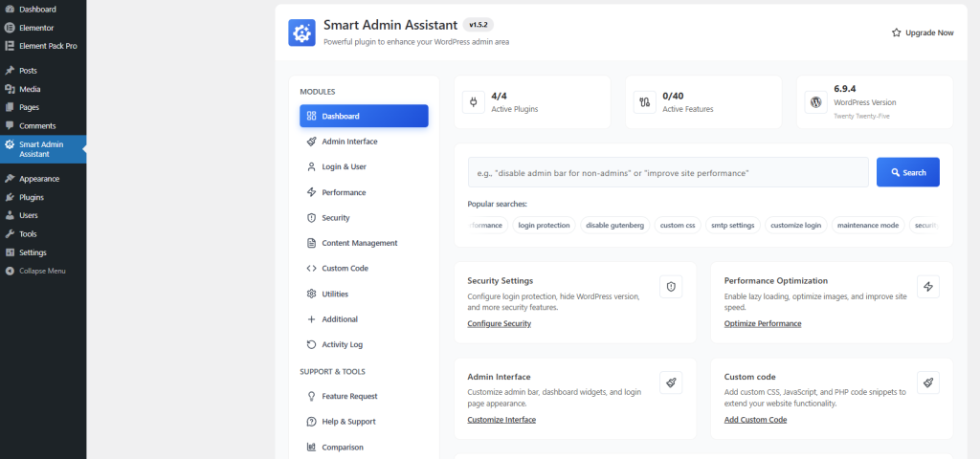Open Element Pack Pro menu item

[x=43, y=46]
